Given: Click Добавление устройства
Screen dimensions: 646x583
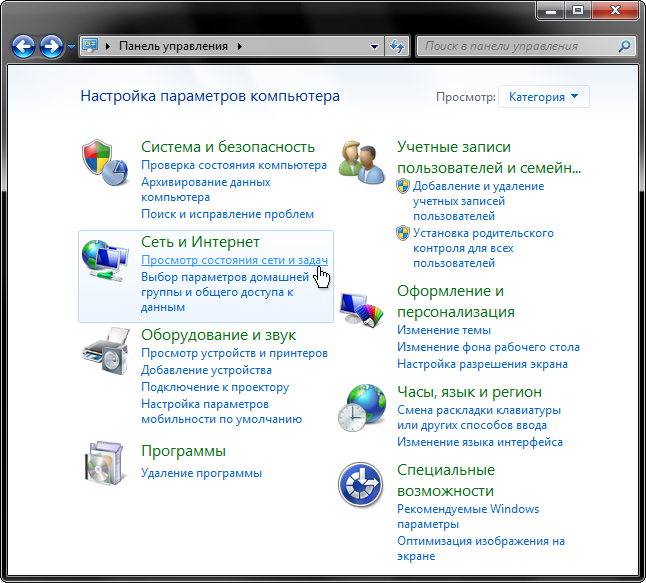Looking at the screenshot, I should 206,370.
